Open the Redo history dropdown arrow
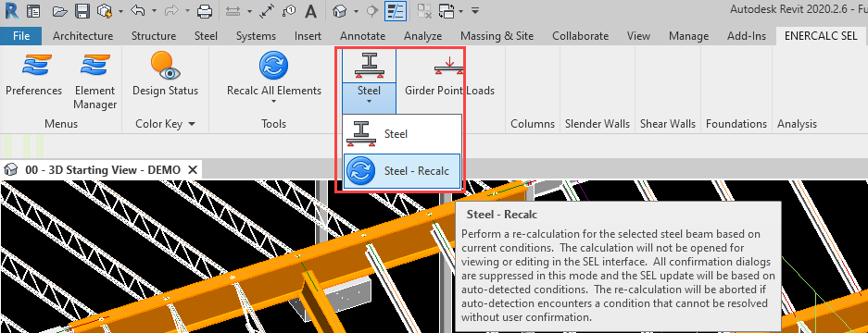Image resolution: width=868 pixels, height=333 pixels. point(187,10)
